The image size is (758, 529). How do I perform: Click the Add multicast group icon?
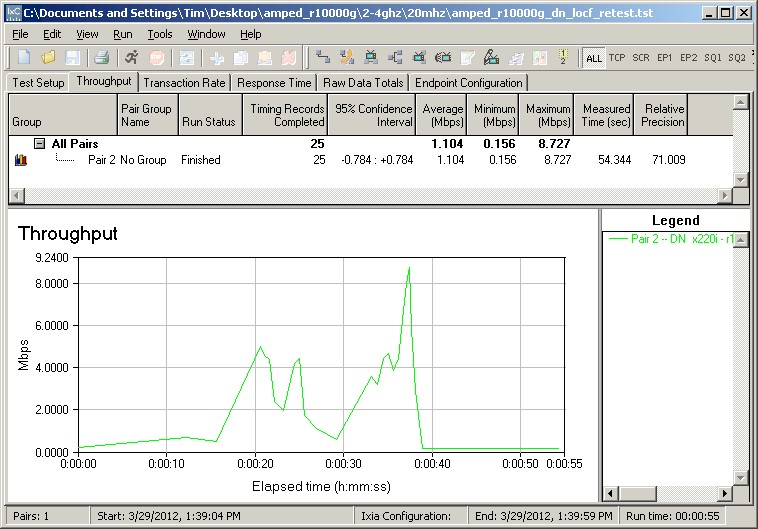[395, 58]
